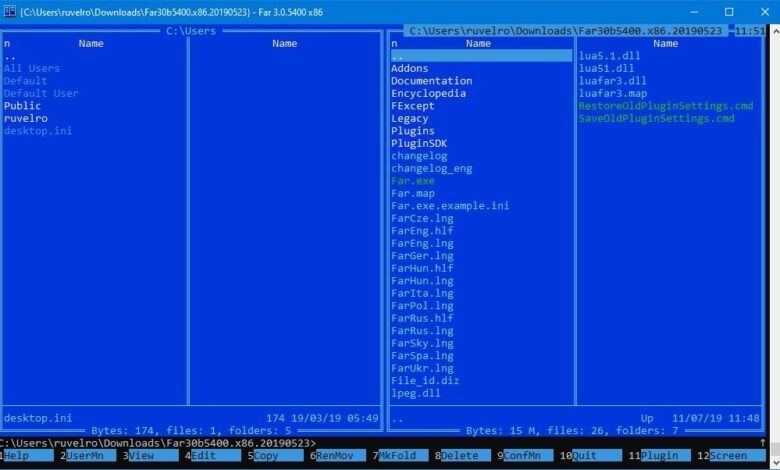This screenshot has width=780, height=470.
Task: Click the 5 Copy function key
Action: pos(276,456)
